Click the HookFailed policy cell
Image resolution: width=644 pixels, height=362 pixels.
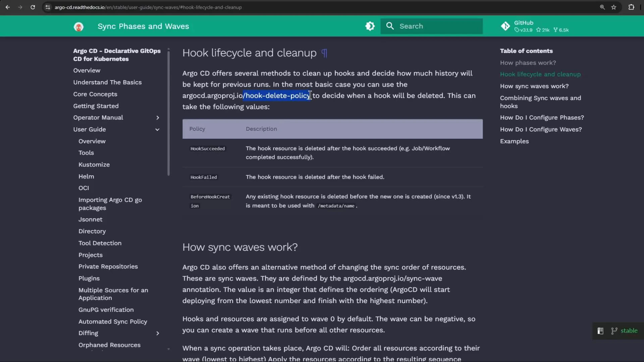point(204,177)
